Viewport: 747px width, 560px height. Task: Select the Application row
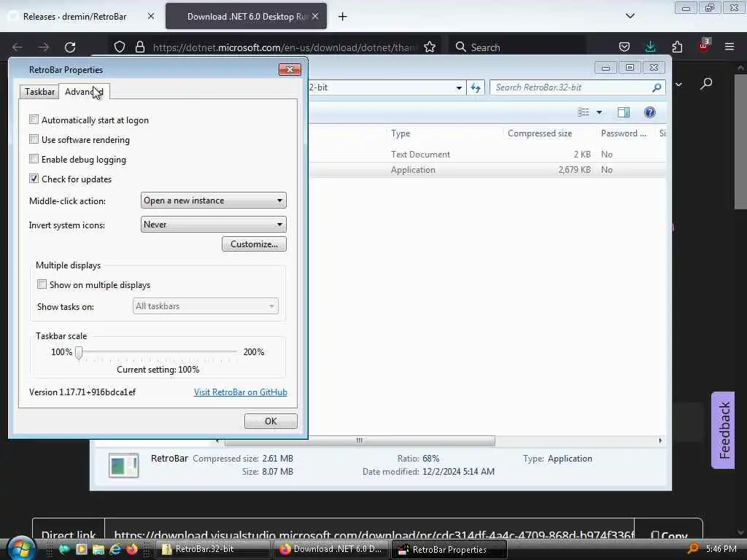point(487,169)
